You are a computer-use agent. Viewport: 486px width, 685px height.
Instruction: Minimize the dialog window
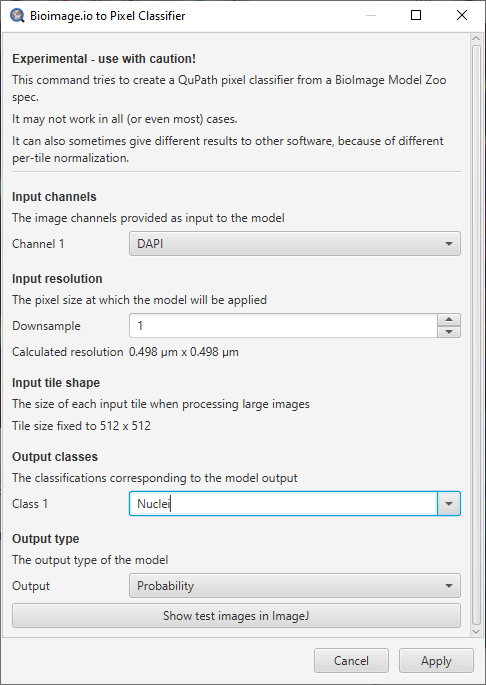(371, 16)
